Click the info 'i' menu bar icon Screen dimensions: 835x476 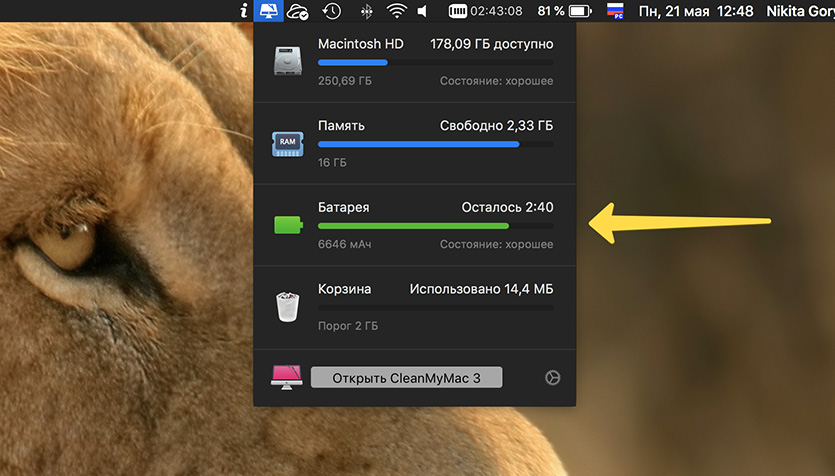tap(244, 11)
